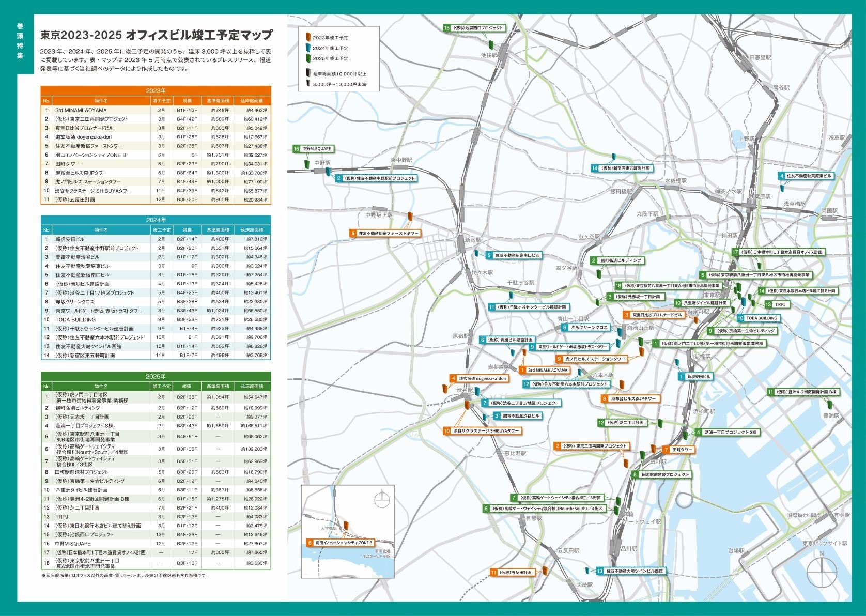Viewport: 866px width, 616px height.
Task: Click the orange 2023 building icon in legend
Action: [307, 38]
